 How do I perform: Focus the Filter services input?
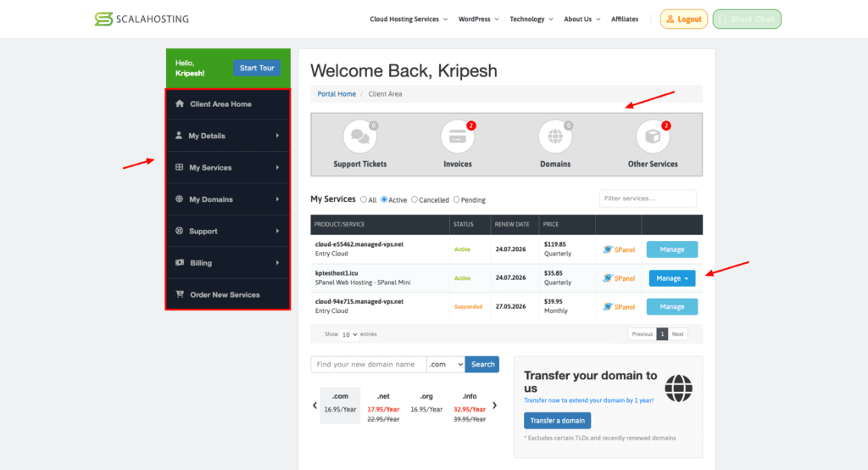pos(648,199)
